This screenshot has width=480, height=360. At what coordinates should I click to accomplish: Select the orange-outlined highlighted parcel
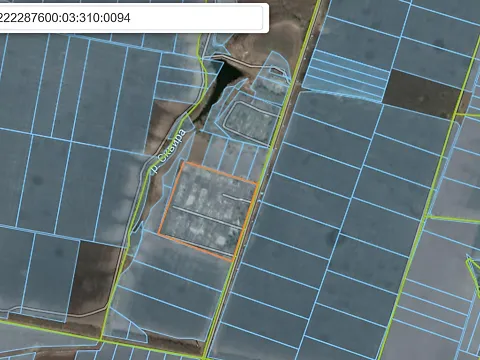tap(208, 210)
